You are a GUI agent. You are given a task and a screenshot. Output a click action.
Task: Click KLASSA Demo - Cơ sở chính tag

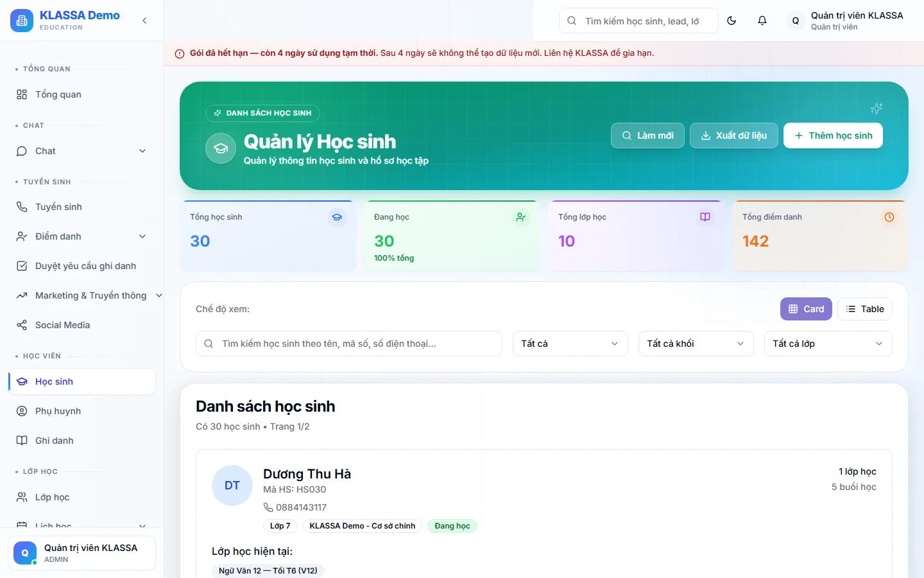point(363,526)
